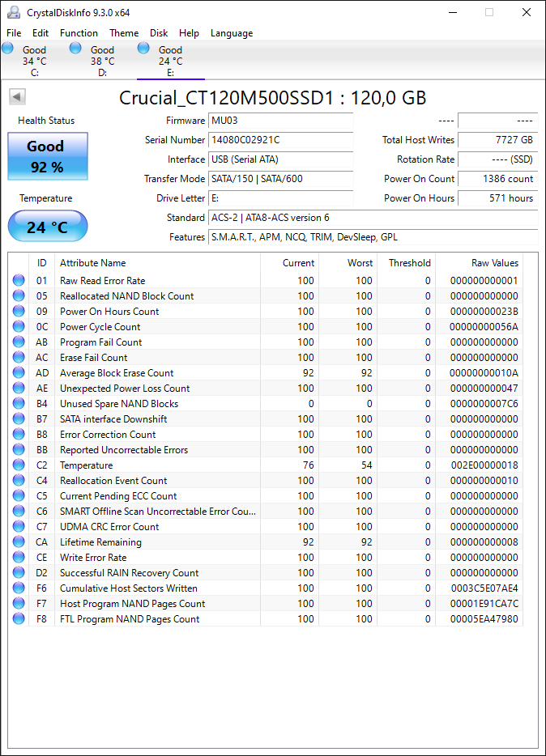Click the Features field

point(373,237)
